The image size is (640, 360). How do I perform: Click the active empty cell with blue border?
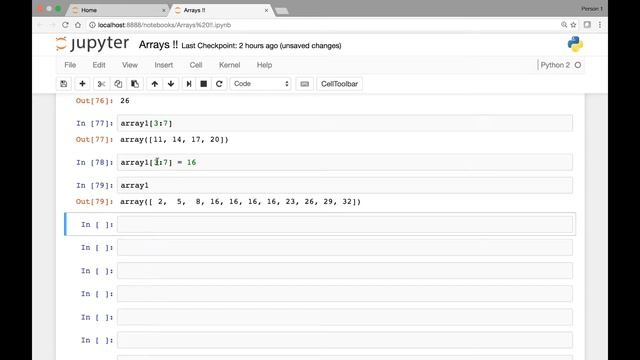[x=345, y=224]
